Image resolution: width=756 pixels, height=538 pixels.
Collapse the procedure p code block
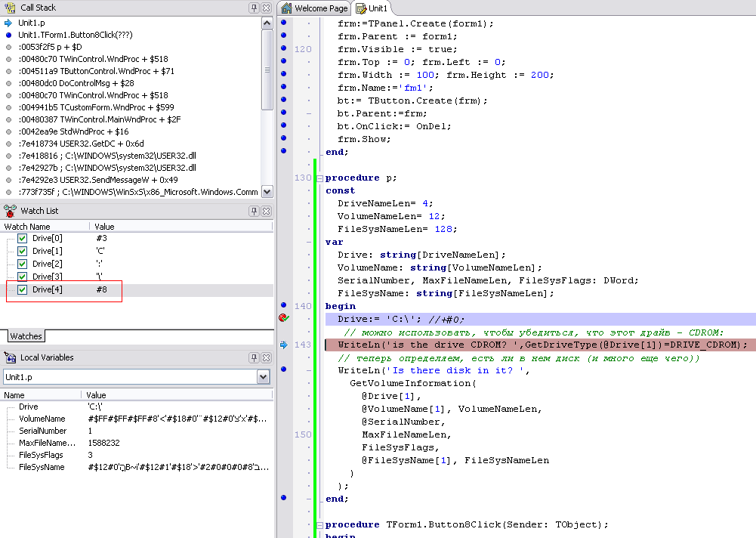[319, 178]
